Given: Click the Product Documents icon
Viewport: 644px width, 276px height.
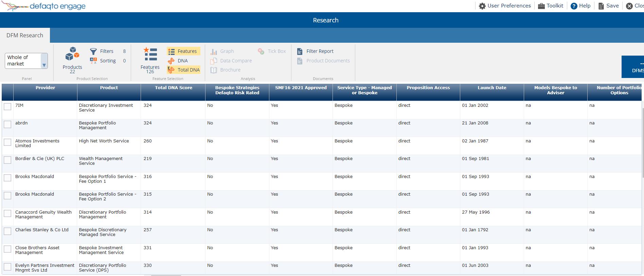Looking at the screenshot, I should (300, 61).
